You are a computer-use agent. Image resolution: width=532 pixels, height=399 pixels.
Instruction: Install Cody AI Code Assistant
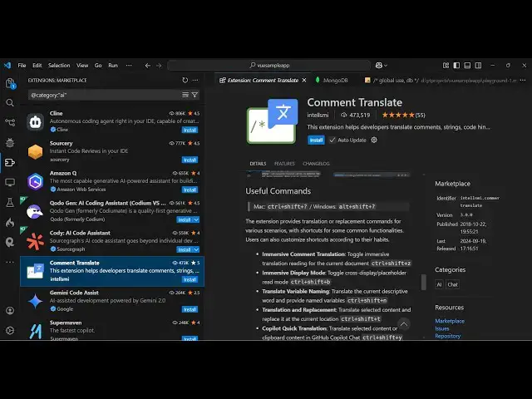click(x=185, y=249)
